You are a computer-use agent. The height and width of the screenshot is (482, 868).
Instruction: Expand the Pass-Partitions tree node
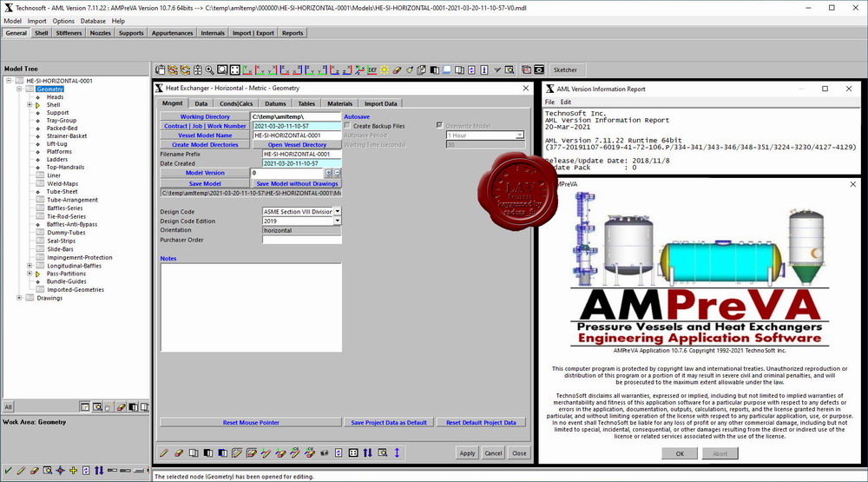(30, 274)
